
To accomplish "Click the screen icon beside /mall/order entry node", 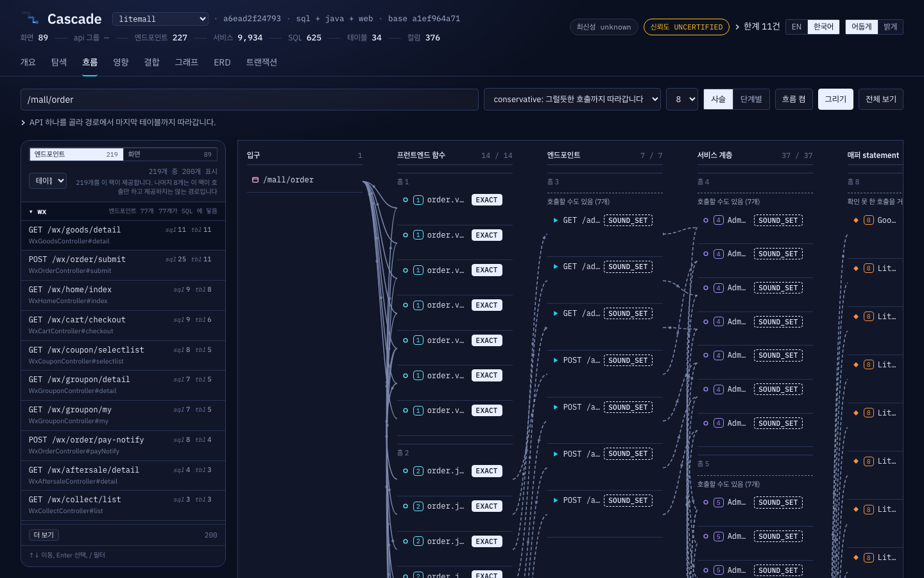I will point(255,180).
